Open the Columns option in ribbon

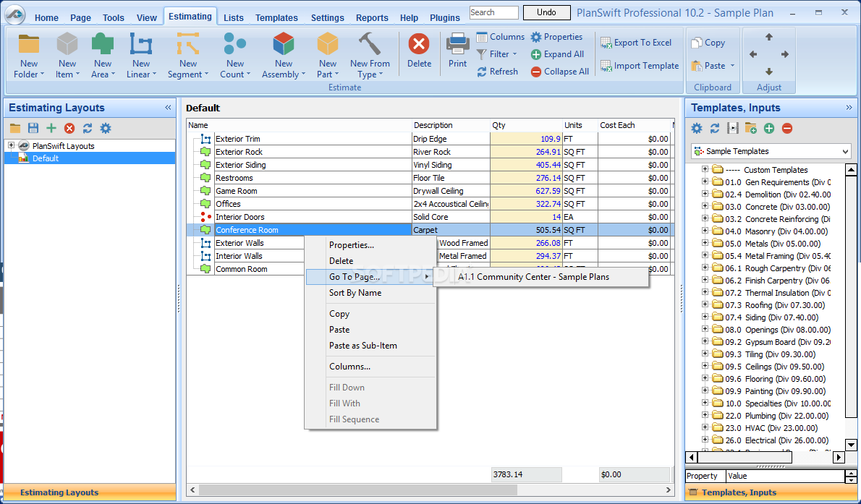pyautogui.click(x=500, y=37)
